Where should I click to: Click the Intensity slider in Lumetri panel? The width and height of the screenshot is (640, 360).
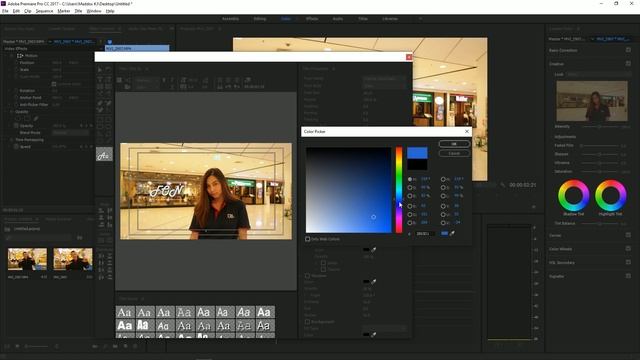pos(600,127)
